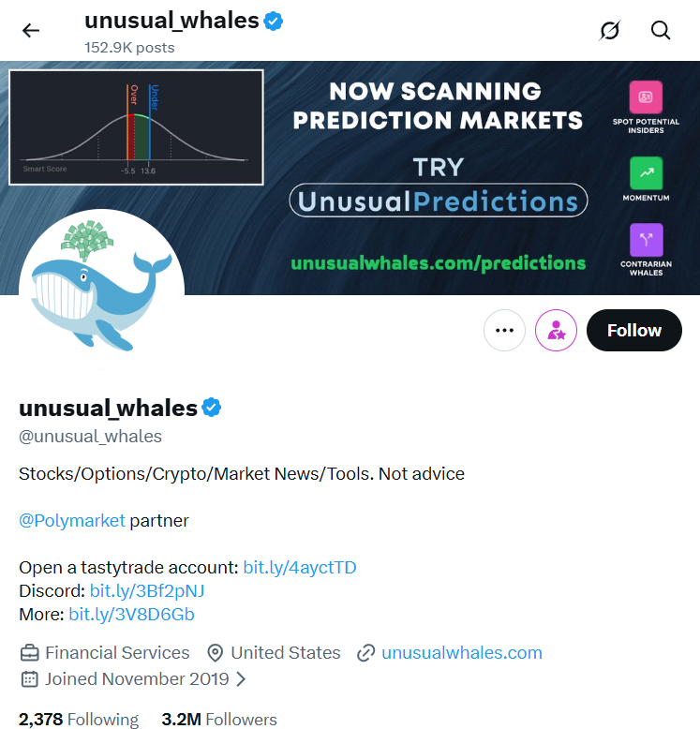Click the green Momentum icon in banner
The width and height of the screenshot is (700, 729).
646,172
